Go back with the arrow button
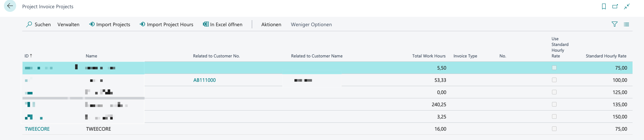Viewport: 644px width, 140px height. (x=10, y=6)
